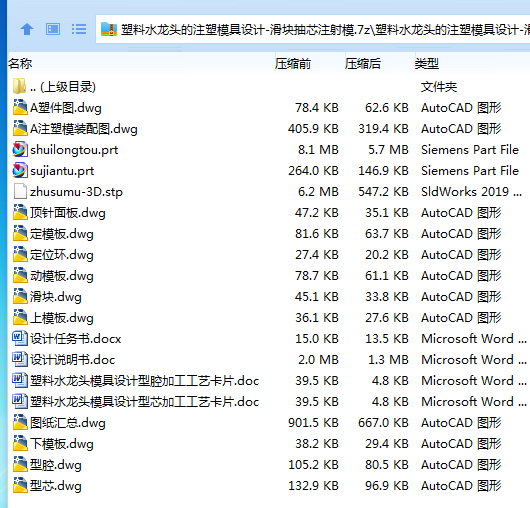
Task: Switch to the icon view mode button
Action: point(53,29)
